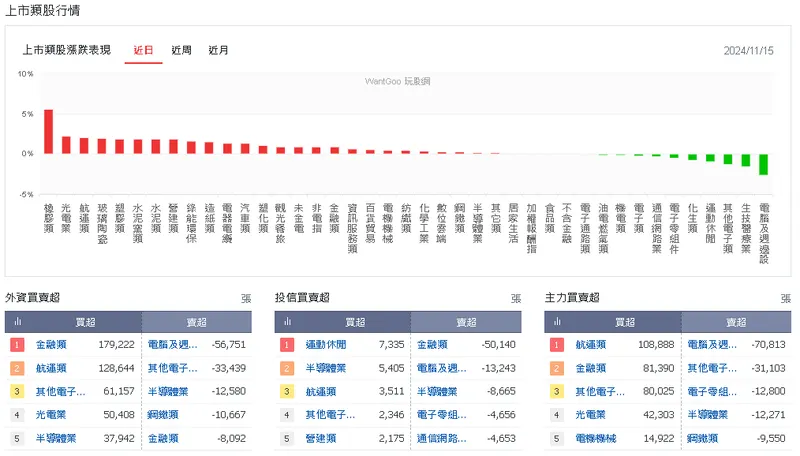Switch to the 近月 tab
The width and height of the screenshot is (800, 456).
coord(218,50)
